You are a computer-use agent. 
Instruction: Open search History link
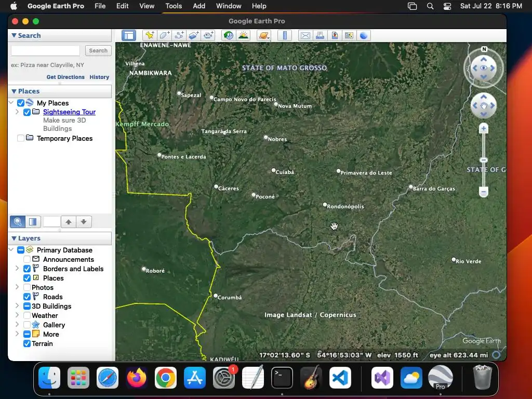pyautogui.click(x=99, y=77)
